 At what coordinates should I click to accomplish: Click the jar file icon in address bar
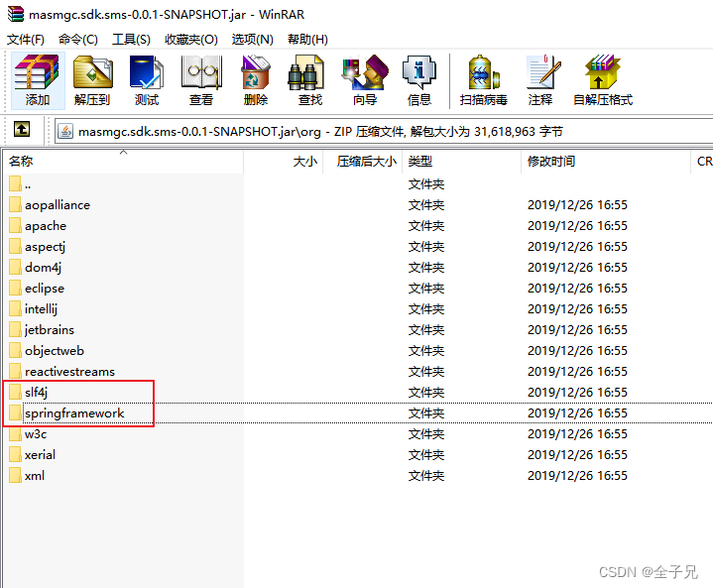coord(65,132)
